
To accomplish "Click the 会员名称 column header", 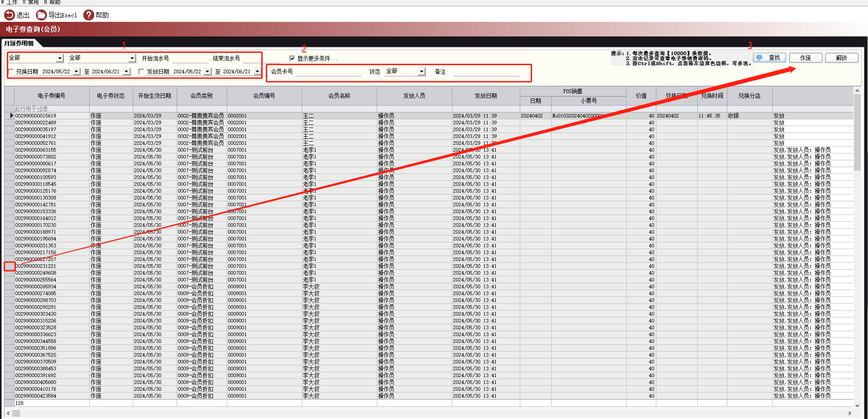I will 340,96.
